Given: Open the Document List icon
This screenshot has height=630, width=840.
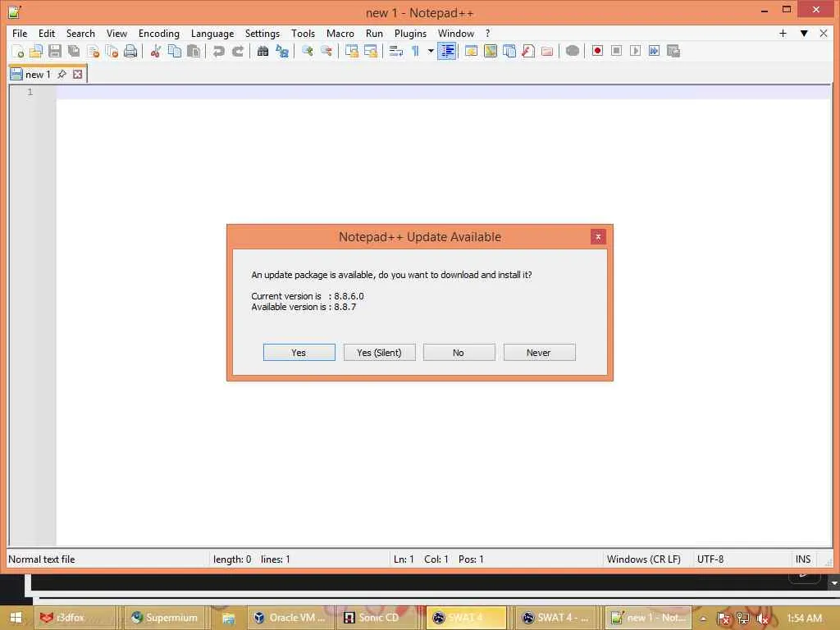Looking at the screenshot, I should pyautogui.click(x=509, y=51).
